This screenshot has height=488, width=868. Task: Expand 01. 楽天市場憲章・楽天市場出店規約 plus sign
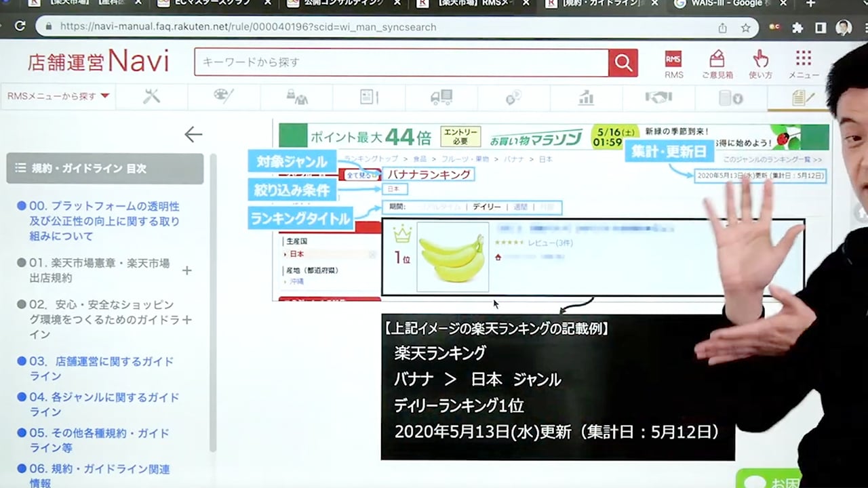coord(187,270)
